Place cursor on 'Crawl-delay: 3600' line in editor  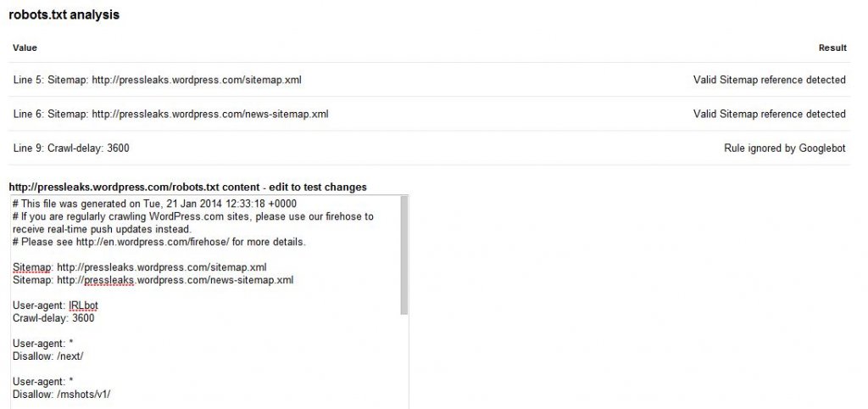pos(53,318)
